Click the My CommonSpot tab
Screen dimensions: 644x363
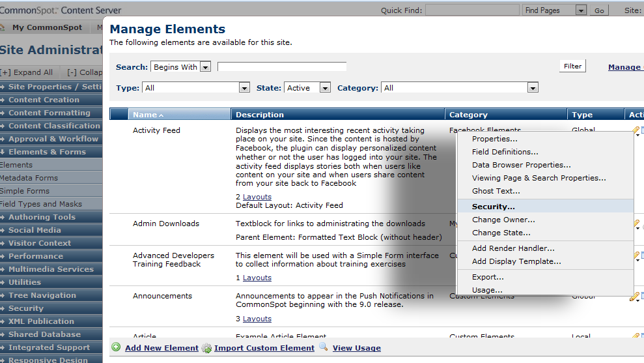(47, 27)
